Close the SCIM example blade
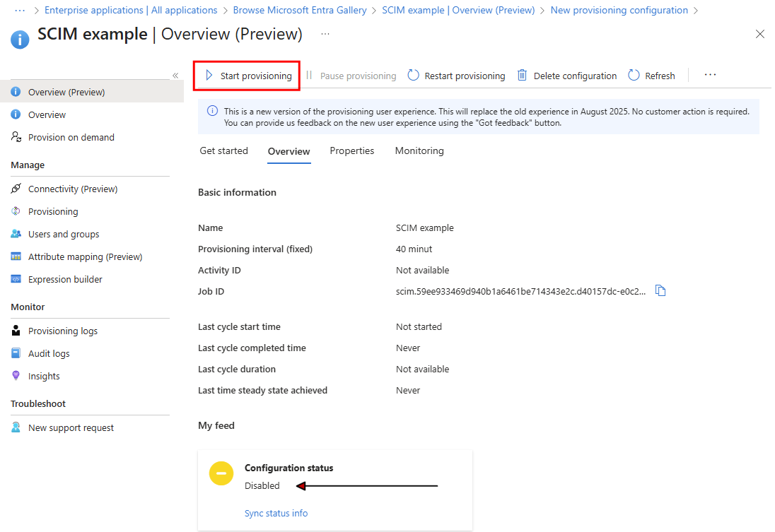Screen dimensions: 775x532 click(759, 34)
